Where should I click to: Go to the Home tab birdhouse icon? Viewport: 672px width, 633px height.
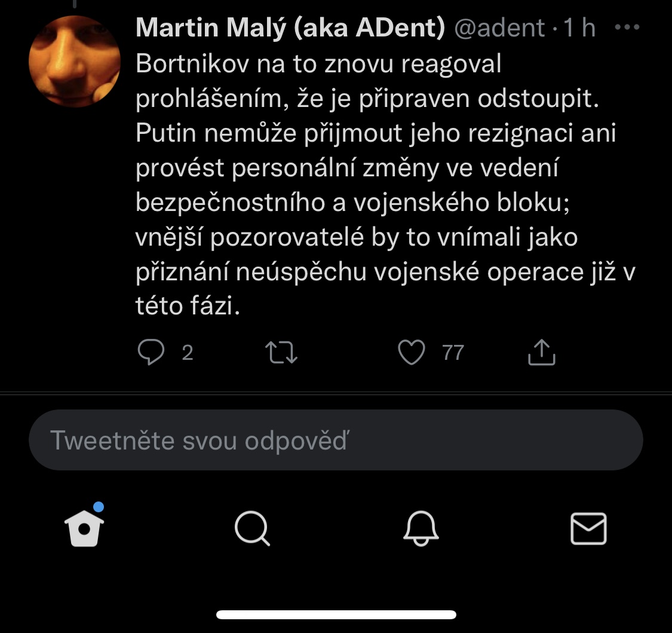pyautogui.click(x=84, y=528)
